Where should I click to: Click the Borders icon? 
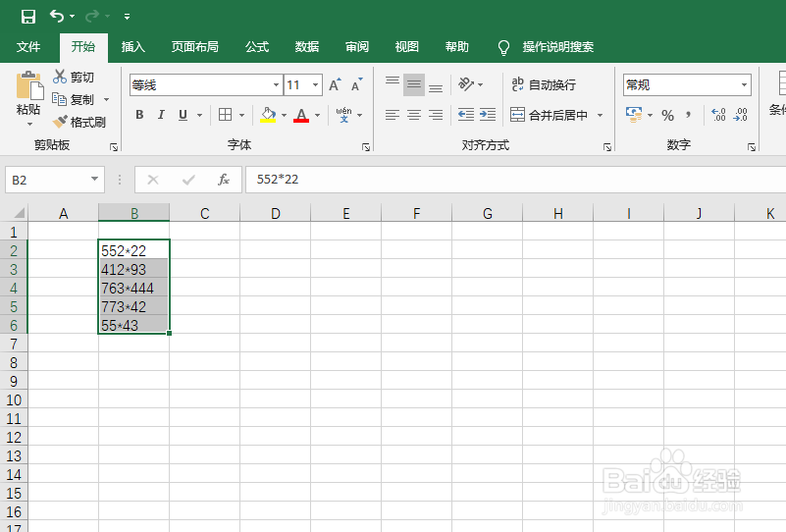[226, 115]
